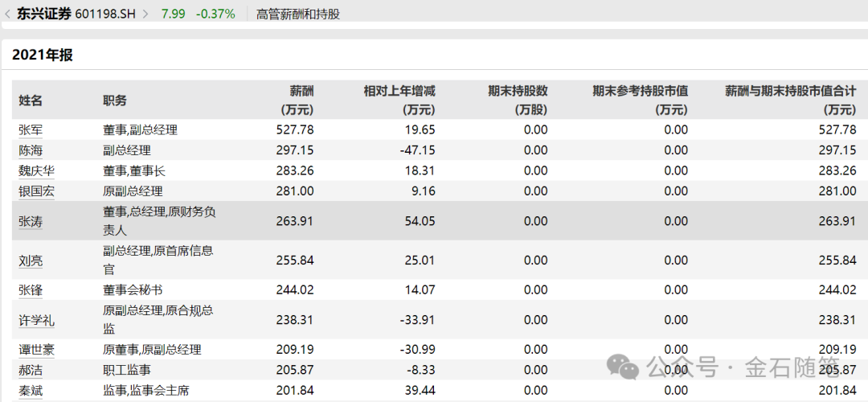Select 监事,监事会主席 position cell
Screen dimensions: 868x402
point(146,391)
